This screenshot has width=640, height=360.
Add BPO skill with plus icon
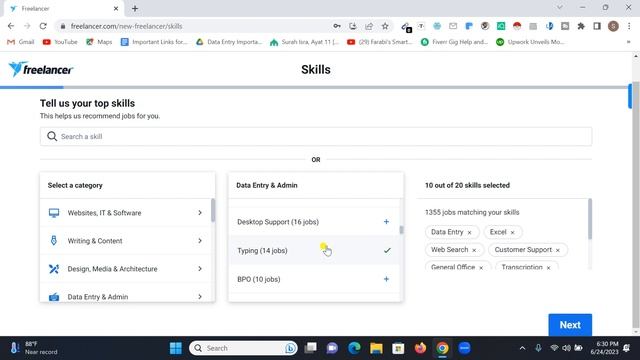point(386,279)
